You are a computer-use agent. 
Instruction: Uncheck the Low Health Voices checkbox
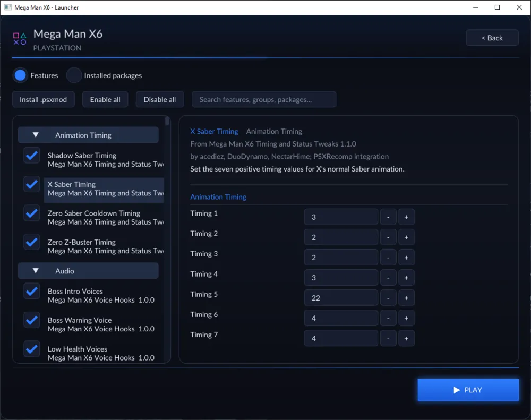(x=32, y=349)
